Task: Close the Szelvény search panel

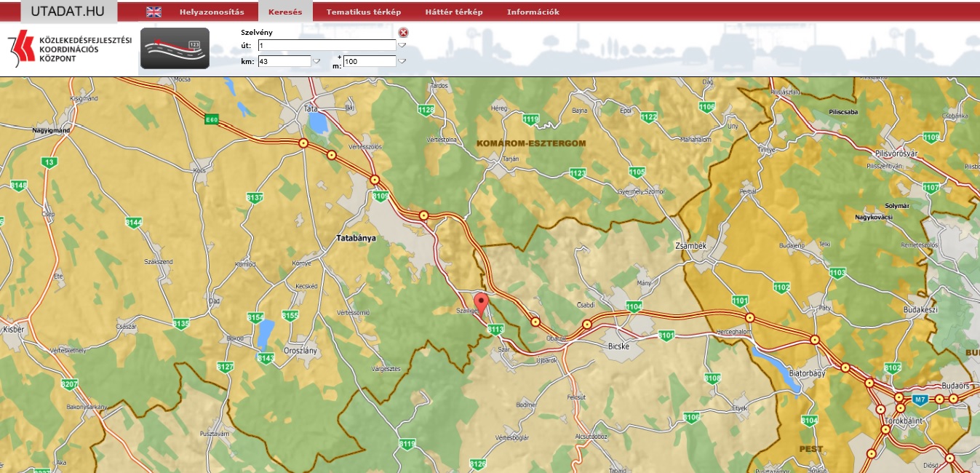Action: click(403, 32)
